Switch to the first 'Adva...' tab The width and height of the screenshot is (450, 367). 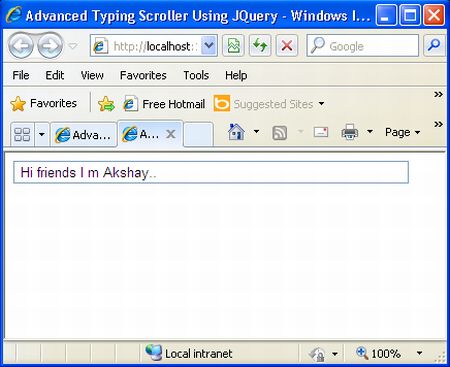(x=84, y=135)
